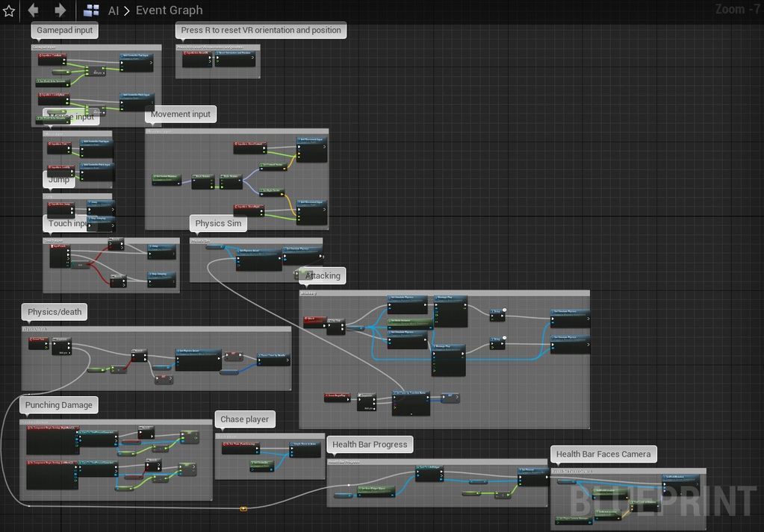Go back with the left arrow
This screenshot has height=532, width=764.
pyautogui.click(x=34, y=10)
